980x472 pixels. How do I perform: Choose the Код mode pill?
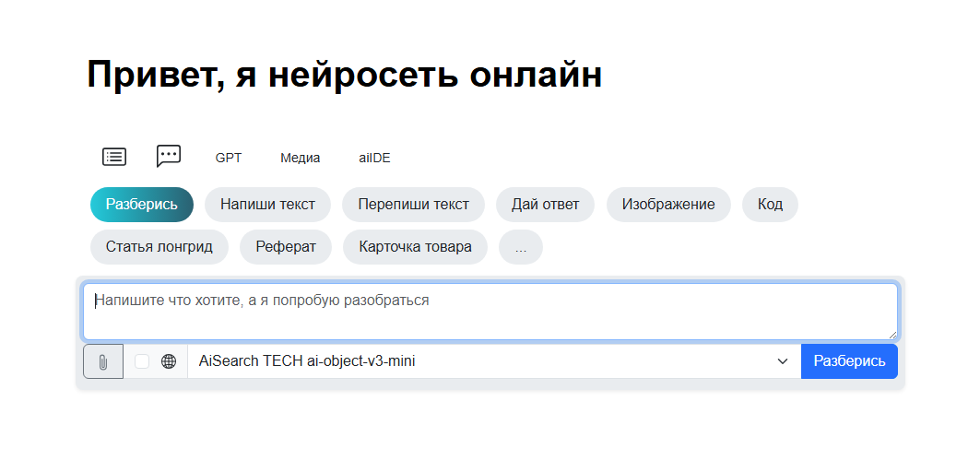pos(770,205)
